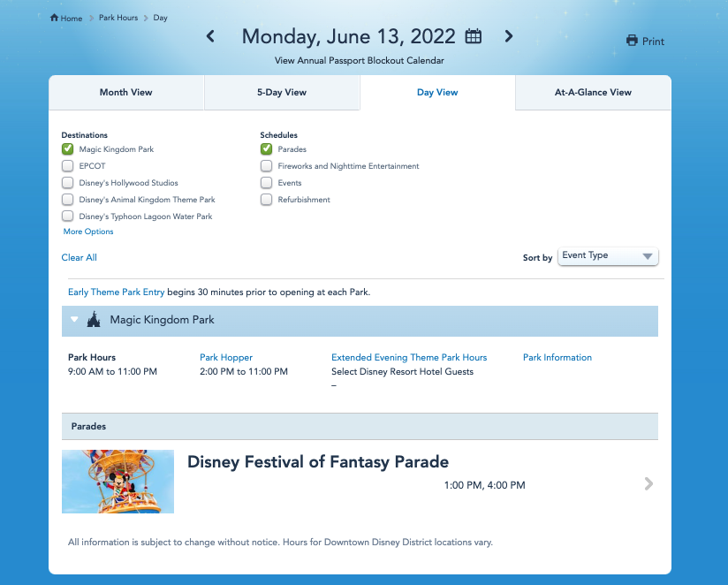Screen dimensions: 728x585
Task: Open Extended Evening Theme Park Hours link
Action: pos(409,358)
